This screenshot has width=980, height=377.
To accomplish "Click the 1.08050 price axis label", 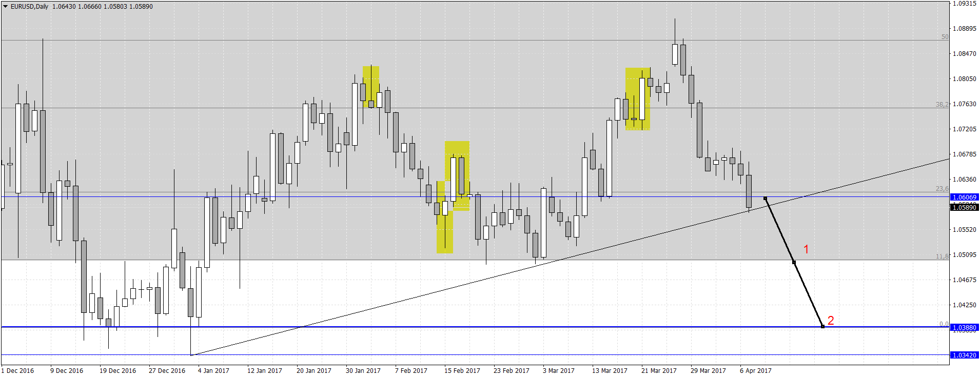I will (x=965, y=79).
